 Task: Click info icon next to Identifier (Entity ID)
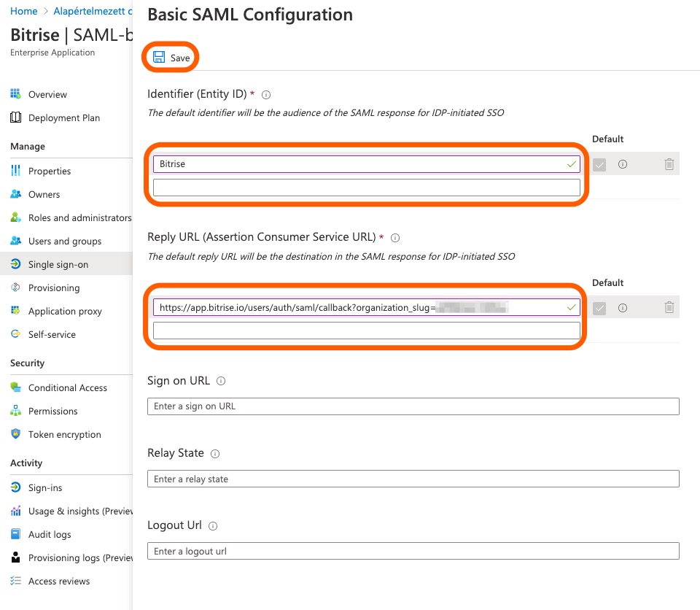[x=266, y=95]
